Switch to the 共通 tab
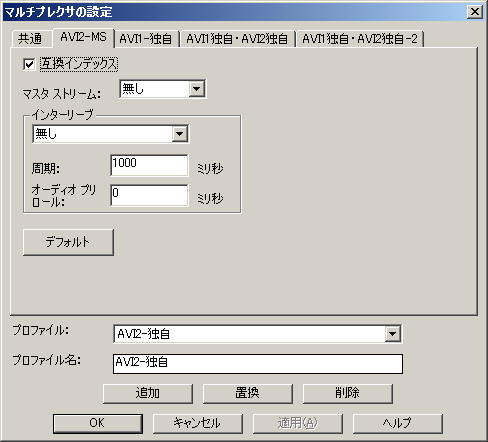Image resolution: width=488 pixels, height=442 pixels. pos(30,39)
